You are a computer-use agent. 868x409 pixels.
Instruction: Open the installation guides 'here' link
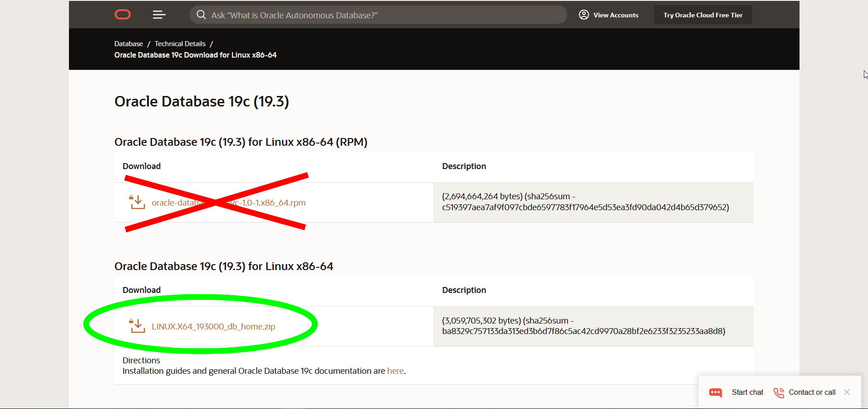395,371
